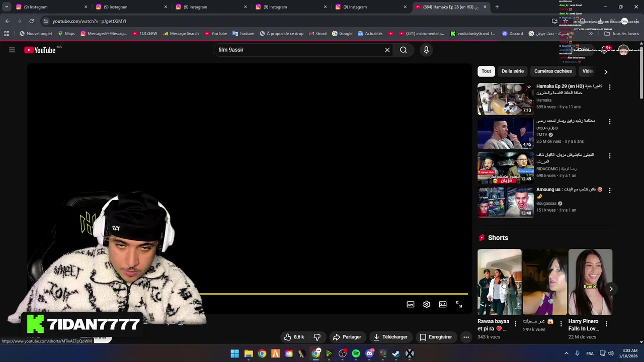Dislike the video

click(317, 337)
